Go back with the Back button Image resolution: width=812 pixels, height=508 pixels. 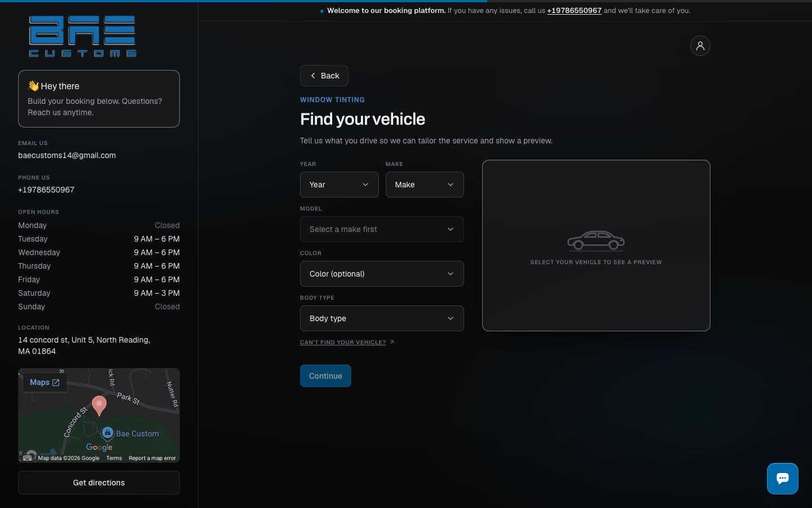[324, 76]
